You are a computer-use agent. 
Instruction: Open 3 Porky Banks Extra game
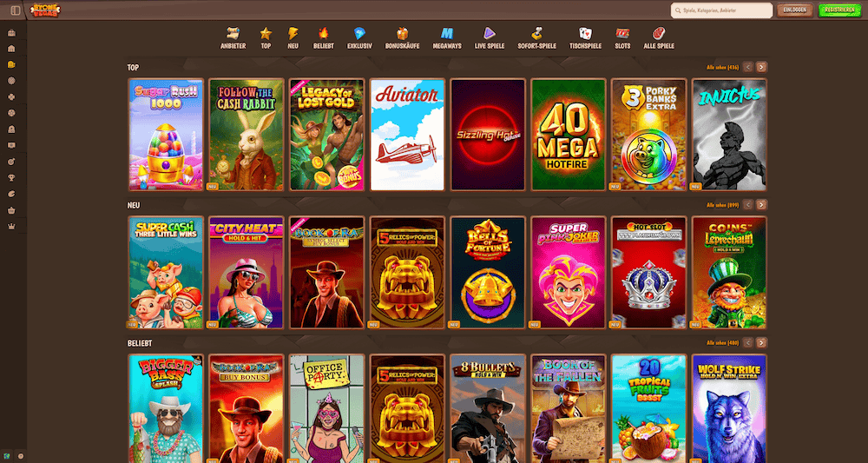(648, 135)
